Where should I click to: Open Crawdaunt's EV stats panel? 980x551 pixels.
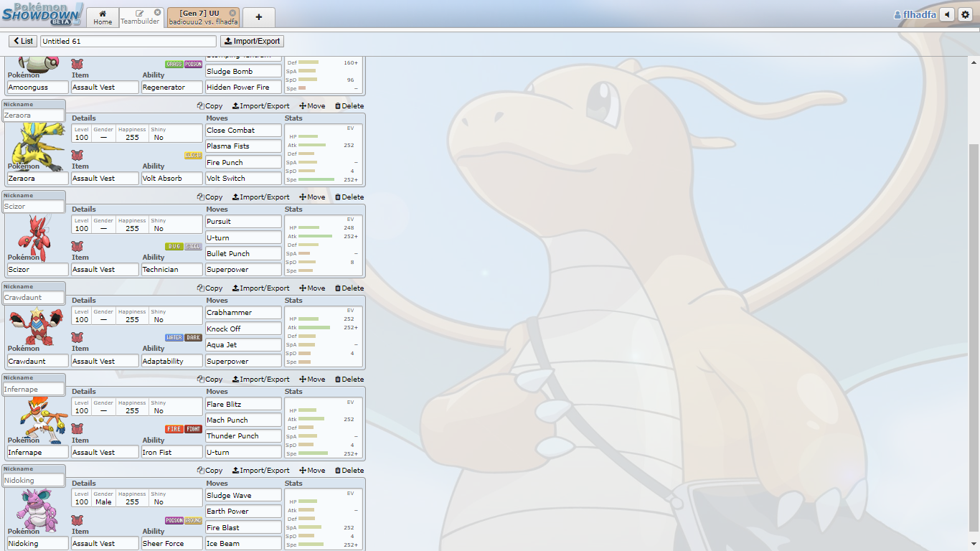click(324, 336)
